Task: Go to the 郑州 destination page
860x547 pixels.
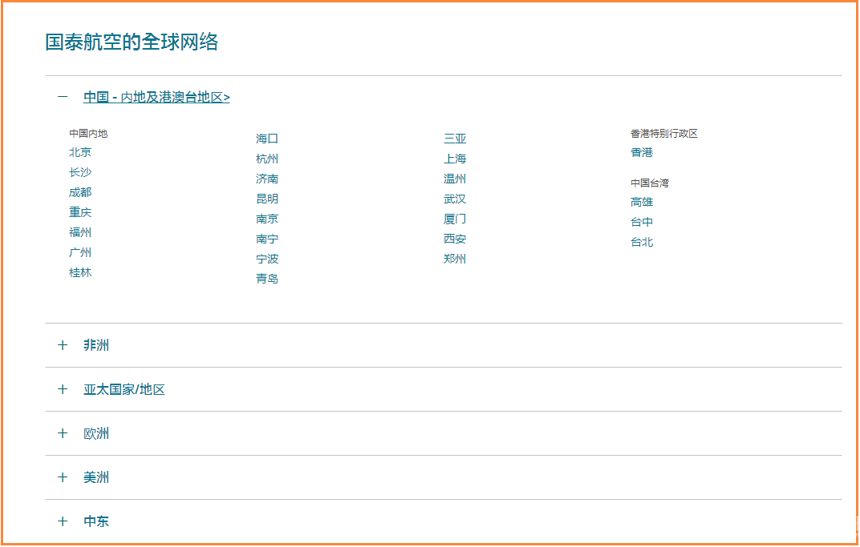Action: (x=455, y=259)
